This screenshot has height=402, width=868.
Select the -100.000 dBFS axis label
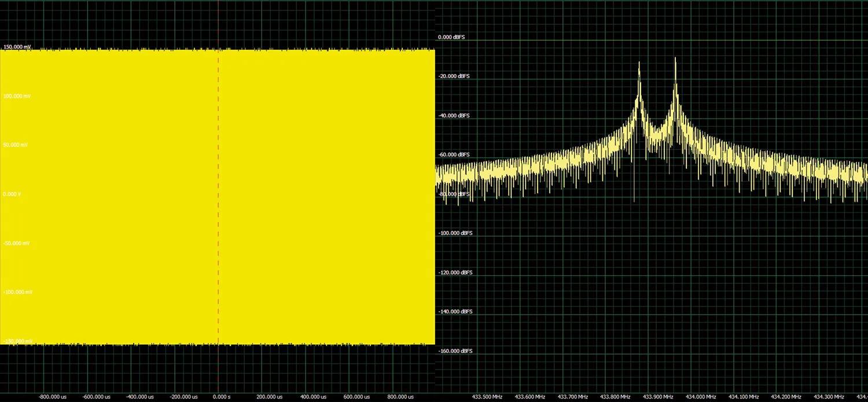[x=455, y=233]
